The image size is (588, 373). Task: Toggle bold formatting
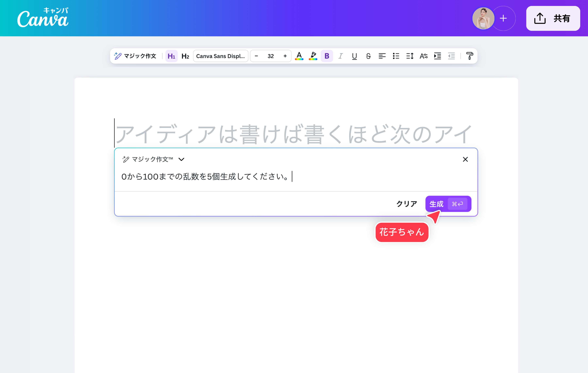click(x=327, y=56)
